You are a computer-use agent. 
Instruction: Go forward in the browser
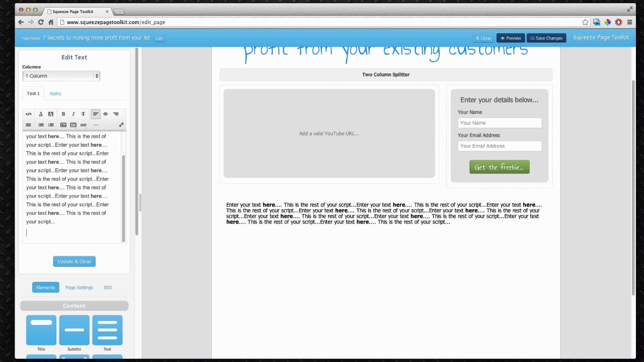pos(31,22)
